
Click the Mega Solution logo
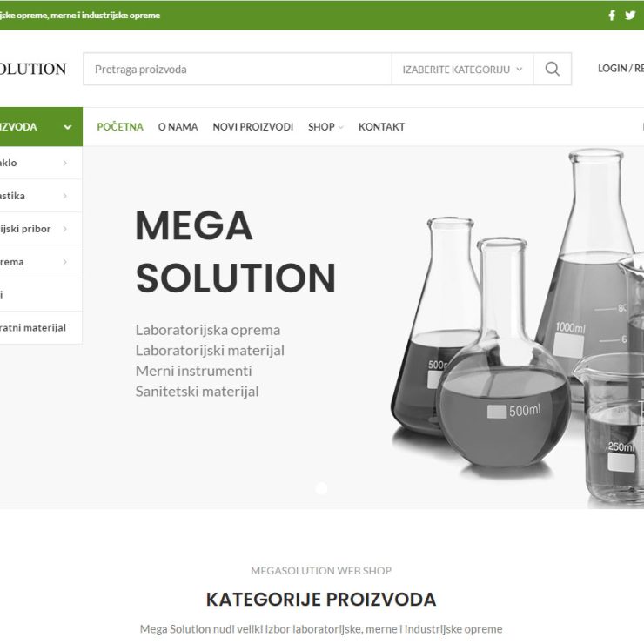tap(33, 69)
